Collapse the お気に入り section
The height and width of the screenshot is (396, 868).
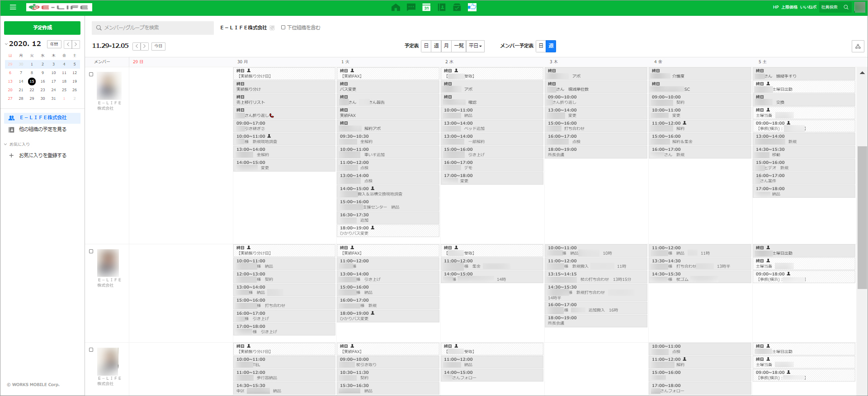pyautogui.click(x=6, y=144)
